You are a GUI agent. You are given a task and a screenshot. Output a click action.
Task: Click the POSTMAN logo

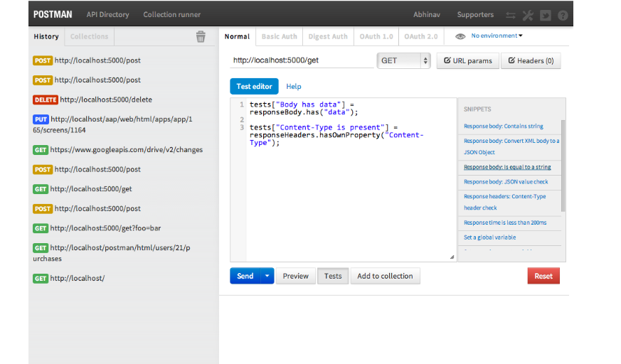point(53,15)
